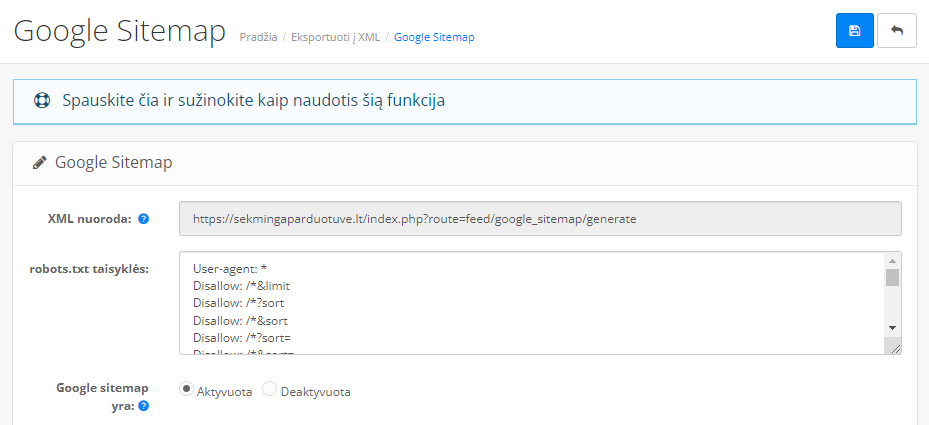929x425 pixels.
Task: Click the 'Disallow: /*?sort' line
Action: tap(239, 303)
